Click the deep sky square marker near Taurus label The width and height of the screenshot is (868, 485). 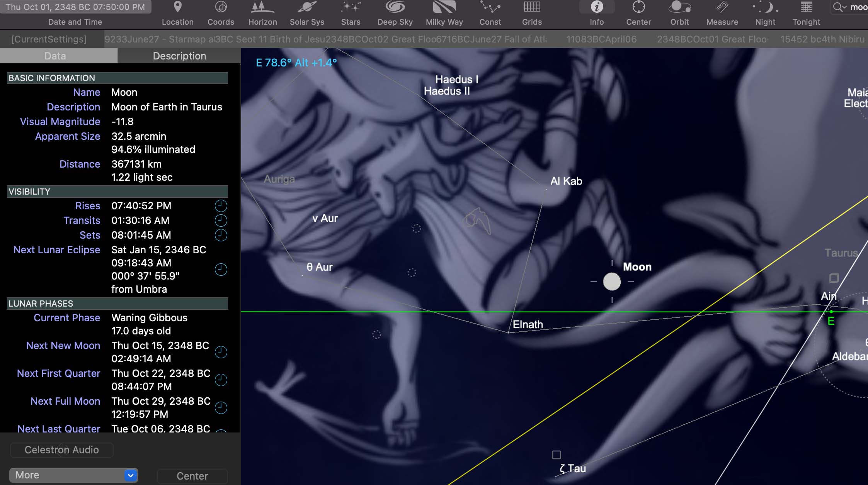point(834,278)
